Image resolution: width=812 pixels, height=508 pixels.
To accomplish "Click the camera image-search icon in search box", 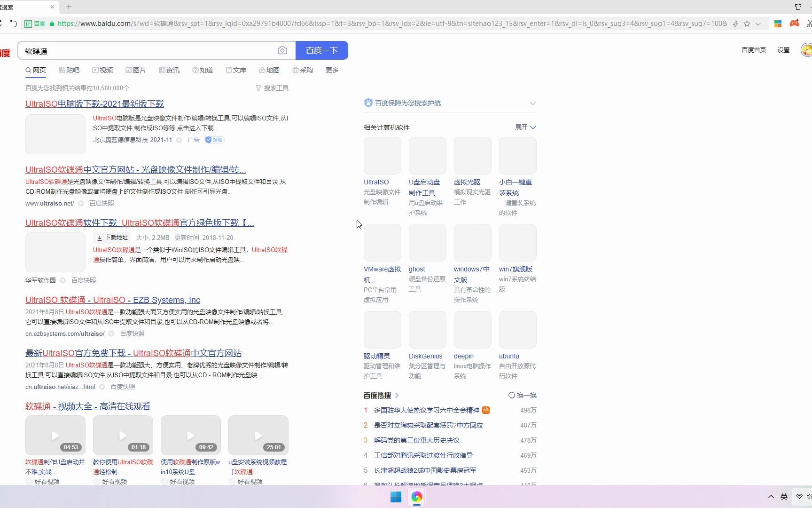I will coord(282,50).
